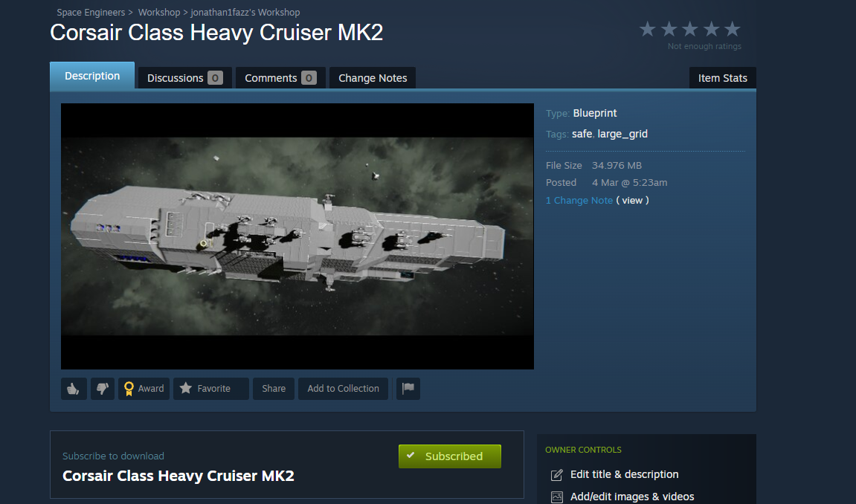
Task: Open the 1 Change Note link
Action: tap(579, 200)
